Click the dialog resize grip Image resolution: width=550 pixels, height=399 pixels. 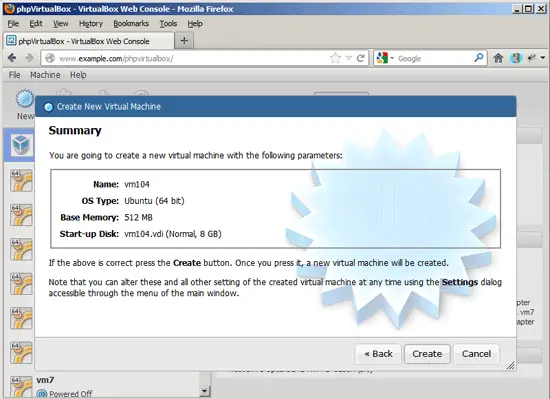point(510,365)
